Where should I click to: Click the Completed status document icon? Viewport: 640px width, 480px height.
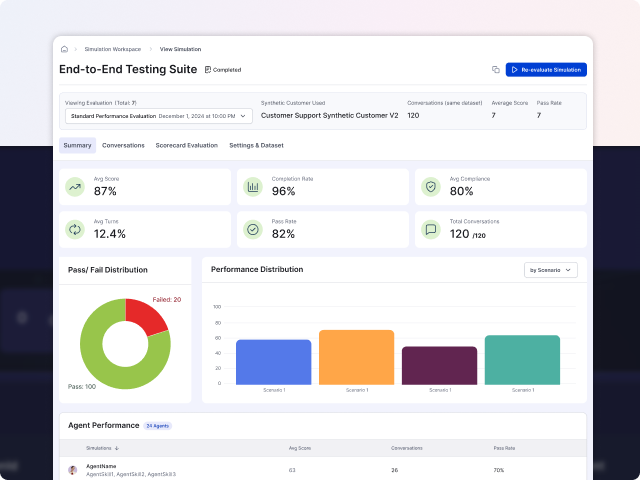tap(207, 70)
